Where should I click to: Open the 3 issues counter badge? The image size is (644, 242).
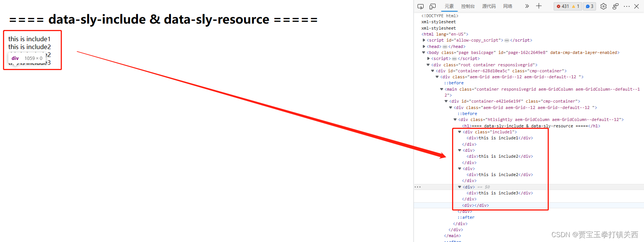[590, 6]
